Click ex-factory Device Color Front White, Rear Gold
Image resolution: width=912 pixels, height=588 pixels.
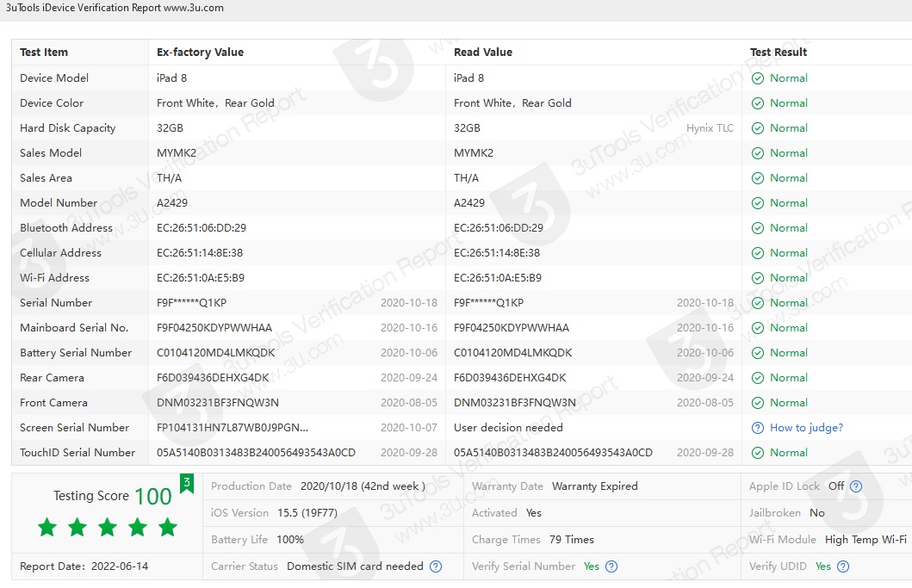[215, 103]
